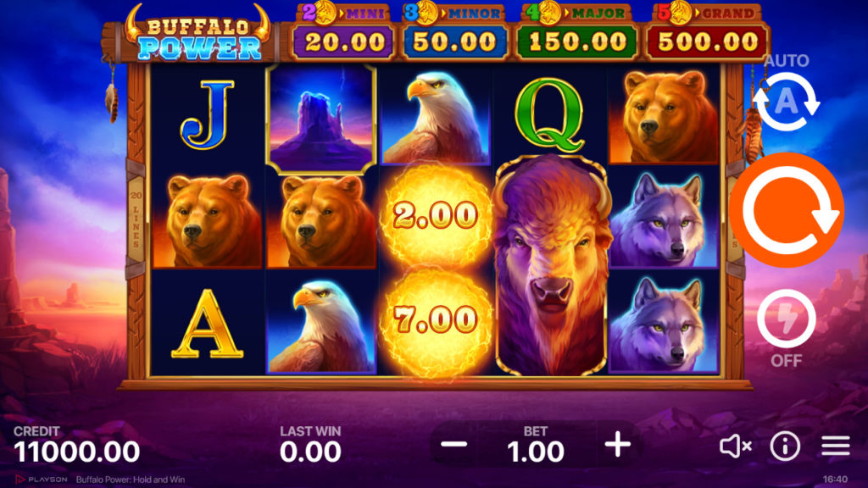Click the large buffalo wild symbol
The width and height of the screenshot is (868, 488).
pyautogui.click(x=551, y=265)
